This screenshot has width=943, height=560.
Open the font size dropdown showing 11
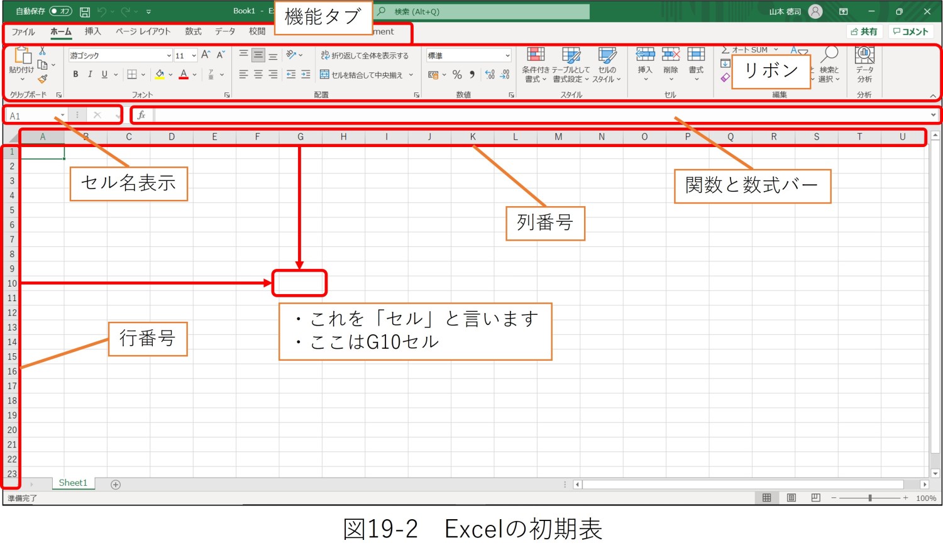(x=194, y=55)
